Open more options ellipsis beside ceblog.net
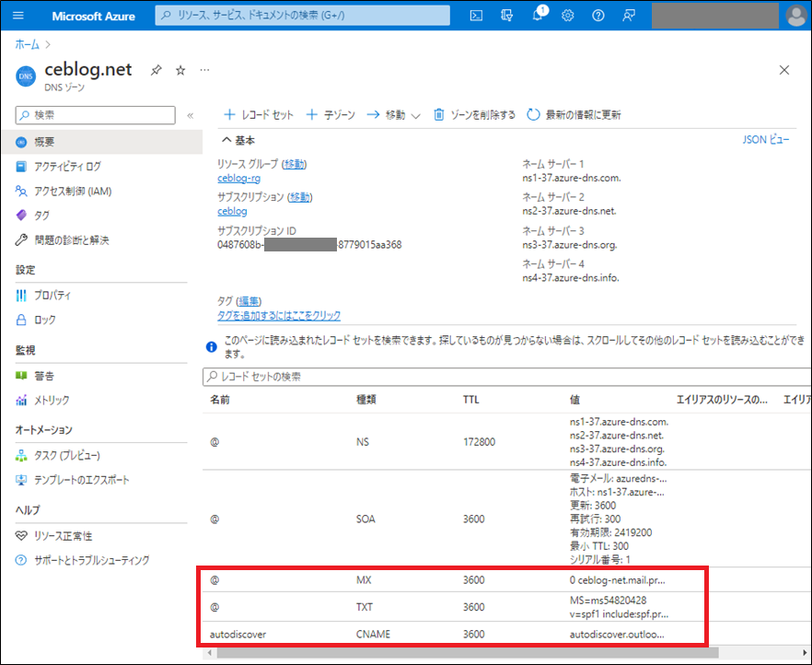This screenshot has height=665, width=812. 205,70
